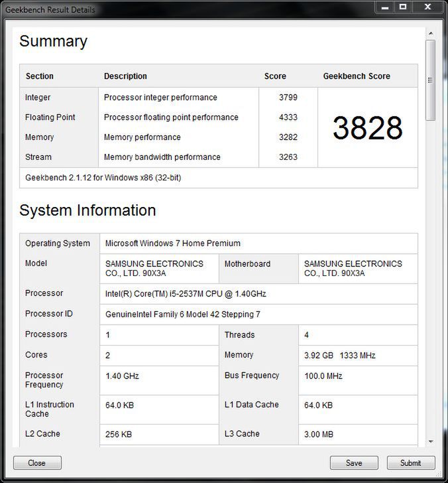Viewport: 448px width, 483px height.
Task: Click the L1 Data Cache value 64.0 KB
Action: click(319, 405)
